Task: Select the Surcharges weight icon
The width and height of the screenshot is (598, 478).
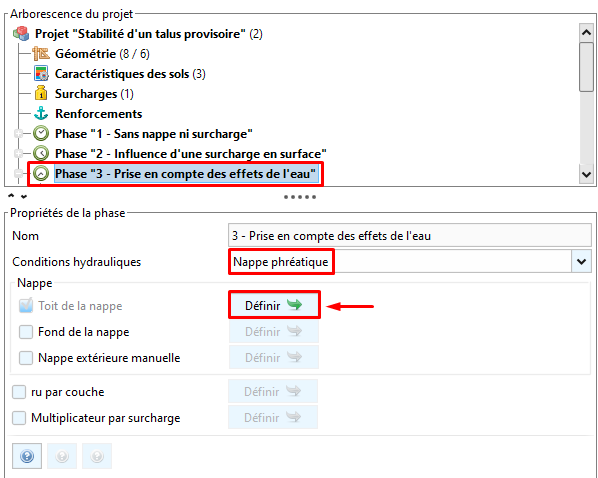Action: [x=41, y=93]
